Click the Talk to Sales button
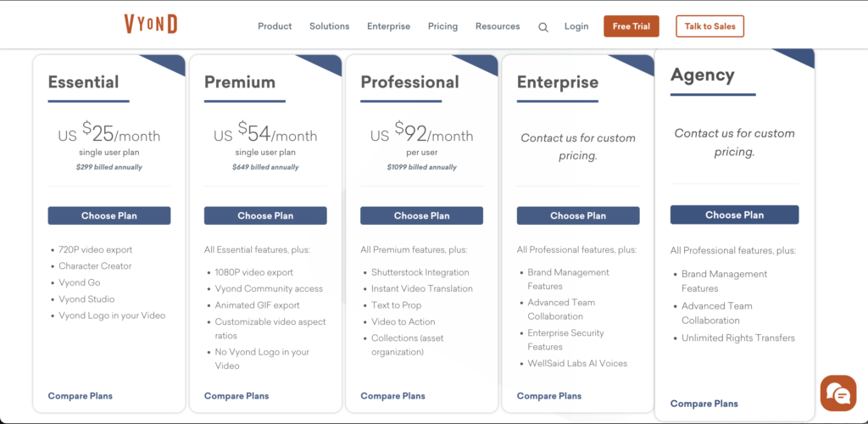Screen dimensions: 868x424 [709, 26]
